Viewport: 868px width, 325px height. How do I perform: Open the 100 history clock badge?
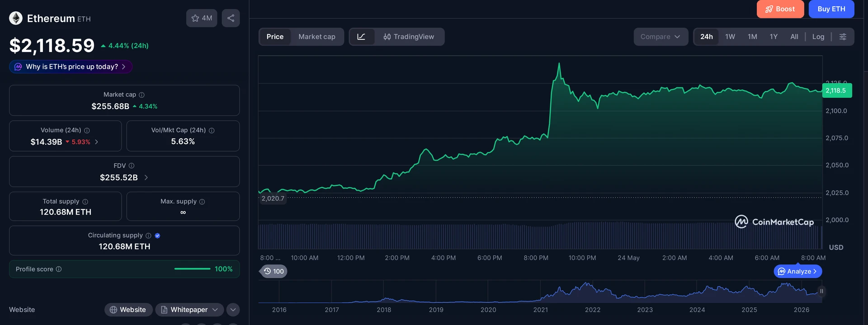pos(274,271)
